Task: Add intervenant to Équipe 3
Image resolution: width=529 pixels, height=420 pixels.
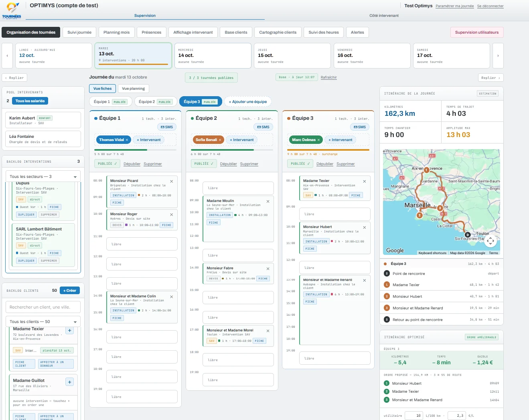Action: tap(341, 140)
